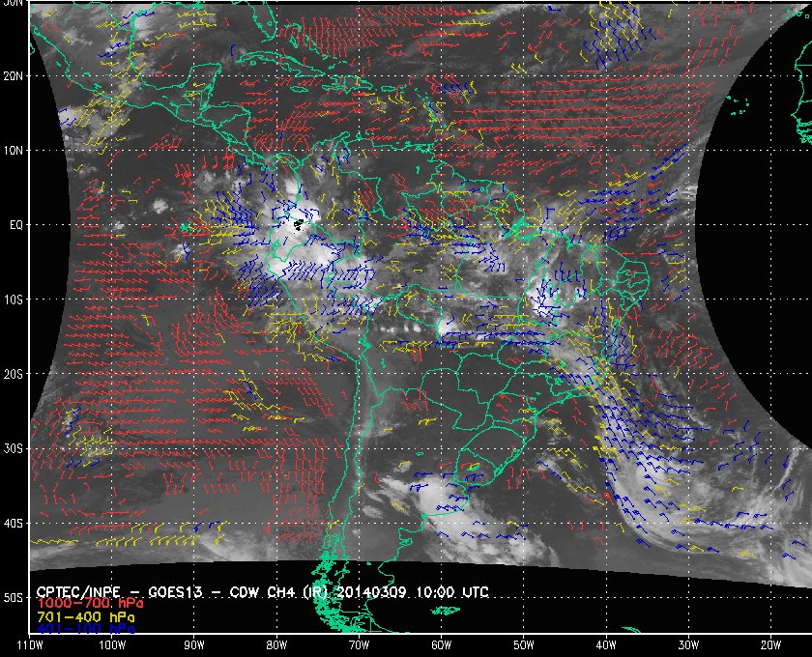This screenshot has width=812, height=657.
Task: Click the 40S latitude label
Action: (x=13, y=523)
